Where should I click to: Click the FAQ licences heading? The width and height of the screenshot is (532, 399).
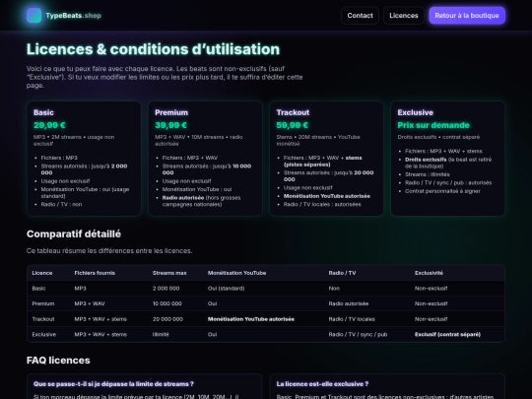(x=58, y=361)
